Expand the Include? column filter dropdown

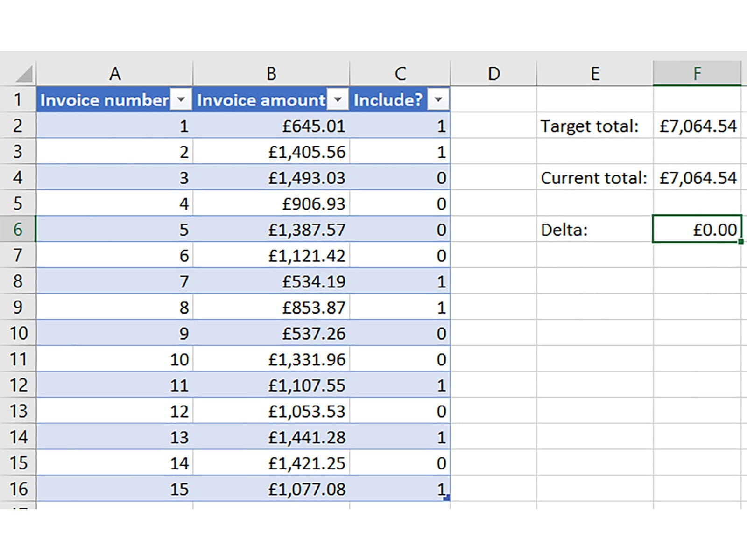tap(438, 99)
